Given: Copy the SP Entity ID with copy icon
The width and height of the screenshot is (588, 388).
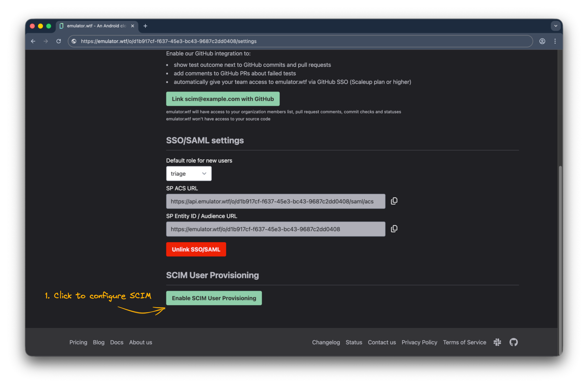Looking at the screenshot, I should (x=394, y=228).
